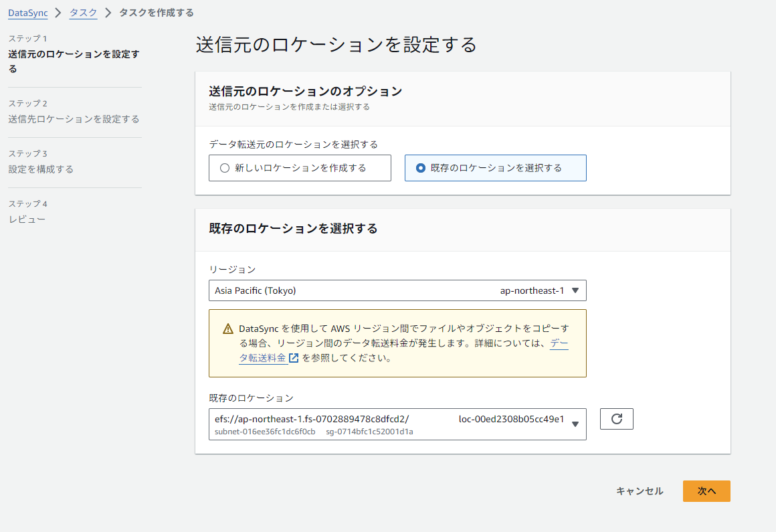The width and height of the screenshot is (776, 532).
Task: Click the リージョン field label
Action: coord(232,269)
